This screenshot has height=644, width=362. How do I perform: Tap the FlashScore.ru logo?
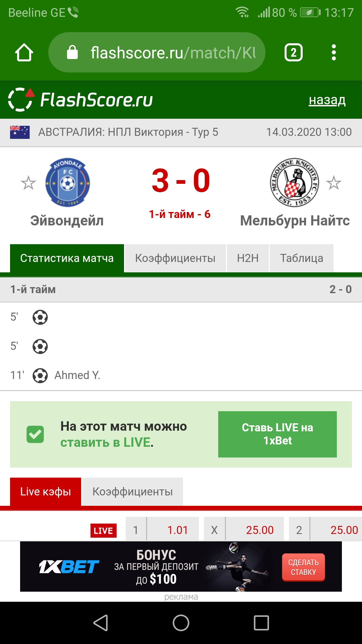(80, 100)
